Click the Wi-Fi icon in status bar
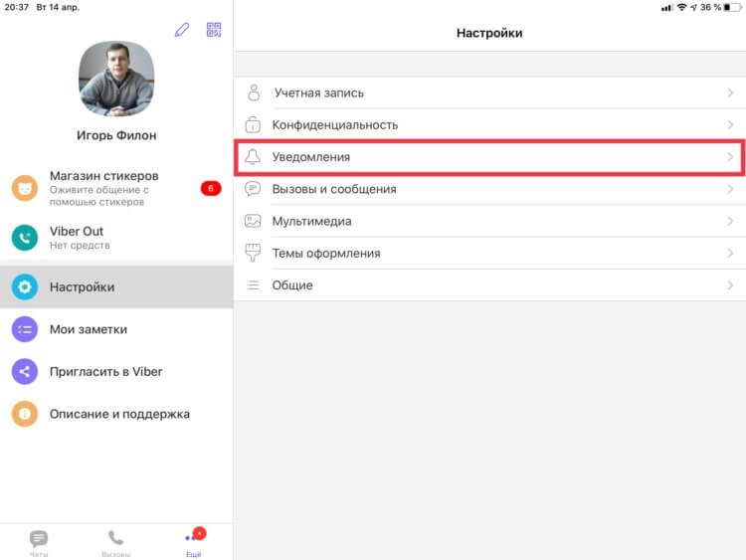Image resolution: width=746 pixels, height=560 pixels. click(x=681, y=7)
